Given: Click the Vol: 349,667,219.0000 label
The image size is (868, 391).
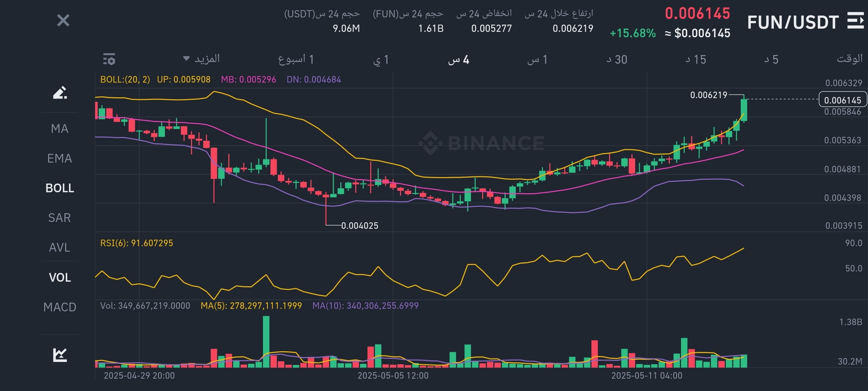Looking at the screenshot, I should (x=145, y=306).
